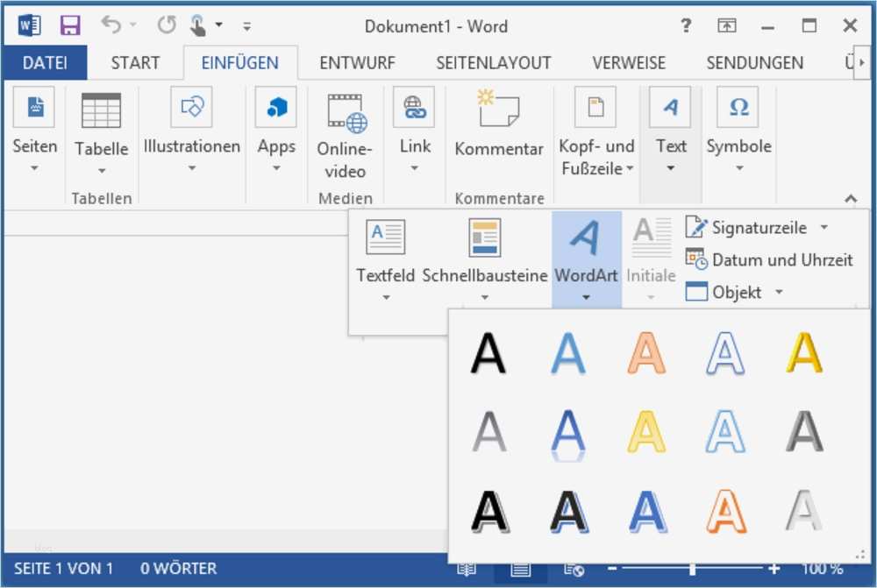
Task: Open Ribbon Display Options button
Action: tap(726, 25)
